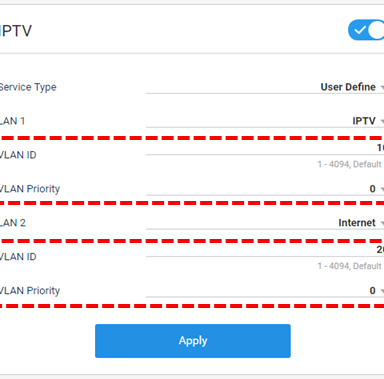Open the LAN 2 Internet mode dropdown
Screen dimensions: 384x379
(x=265, y=223)
